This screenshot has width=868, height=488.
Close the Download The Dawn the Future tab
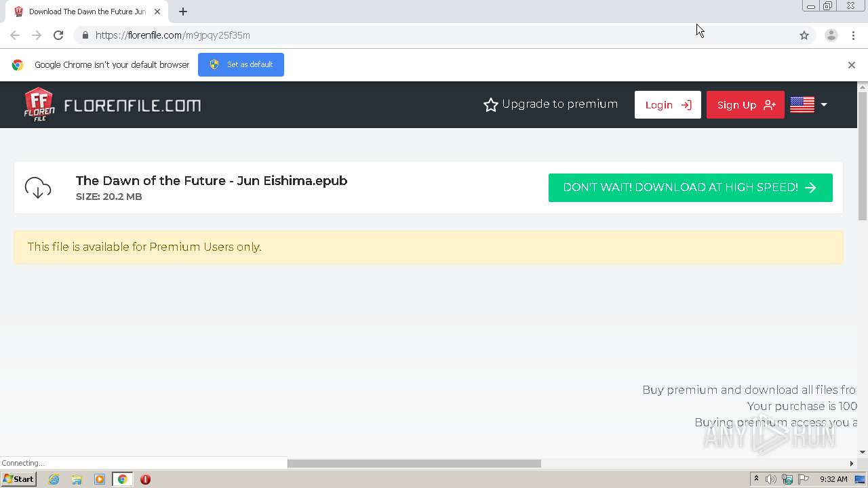(157, 12)
